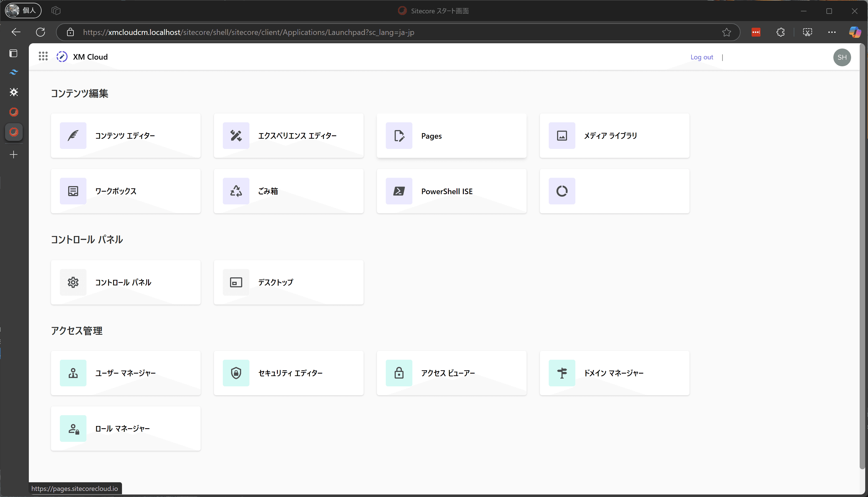Open the ワークボックス icon
This screenshot has width=868, height=497.
pyautogui.click(x=73, y=191)
